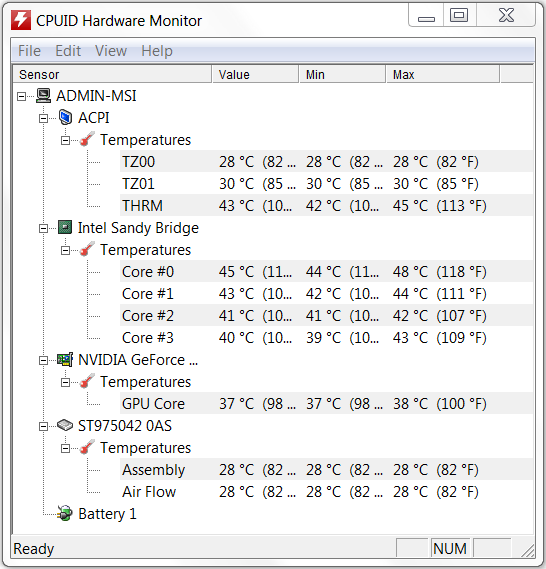Click the CPUID lightning bolt title icon

point(21,20)
